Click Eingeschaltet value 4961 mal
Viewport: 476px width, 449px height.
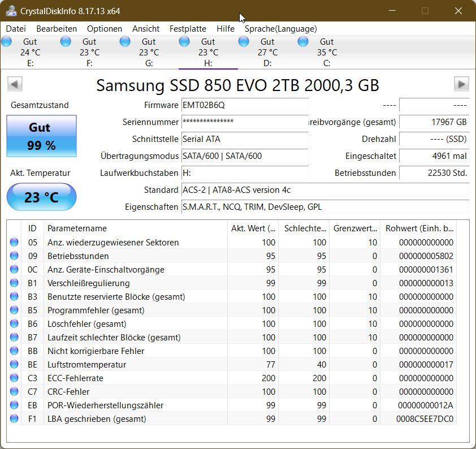pos(434,156)
